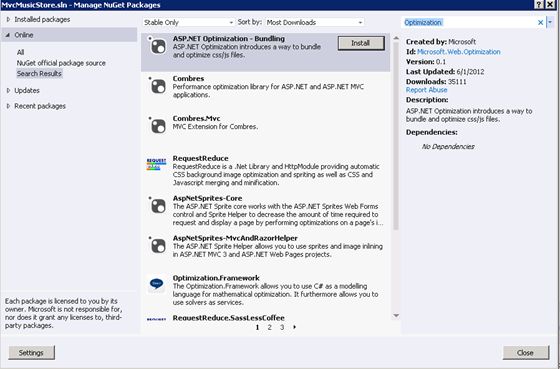Open the dialog help question mark button
The width and height of the screenshot is (560, 369).
(x=539, y=4)
